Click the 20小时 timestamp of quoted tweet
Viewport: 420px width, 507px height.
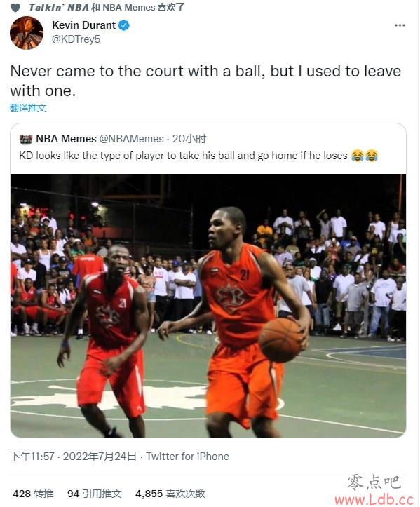tap(189, 139)
